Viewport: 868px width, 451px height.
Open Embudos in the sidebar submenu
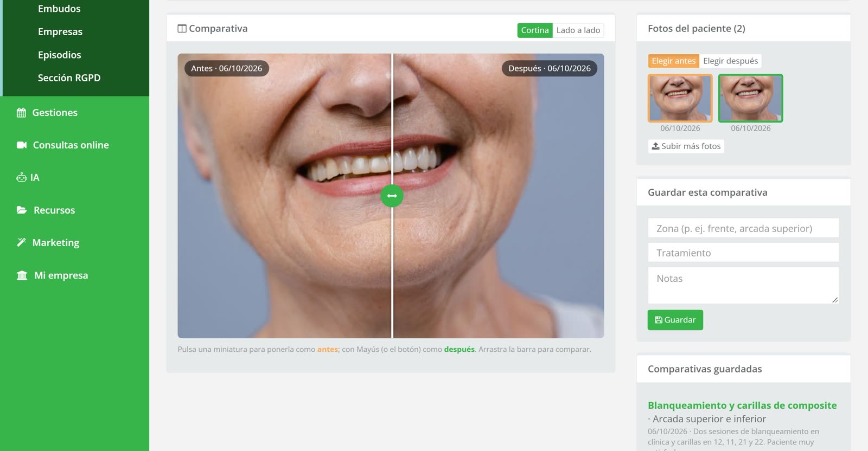click(59, 9)
